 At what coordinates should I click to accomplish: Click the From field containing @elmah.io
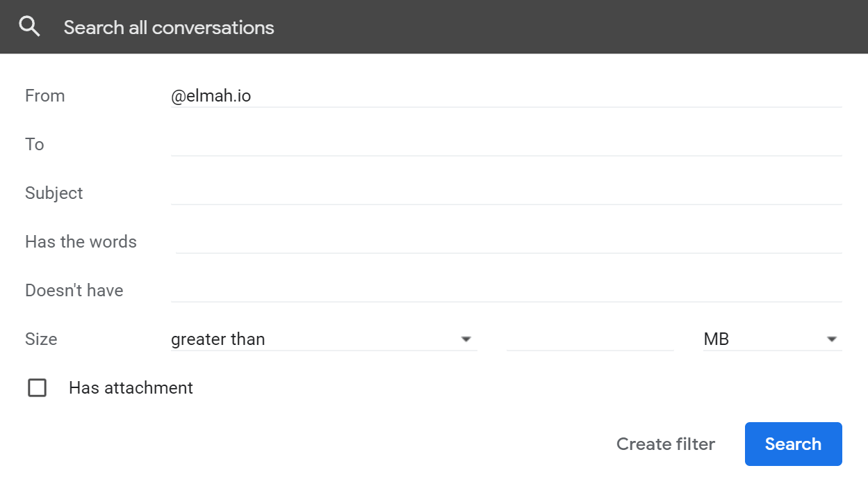(506, 95)
